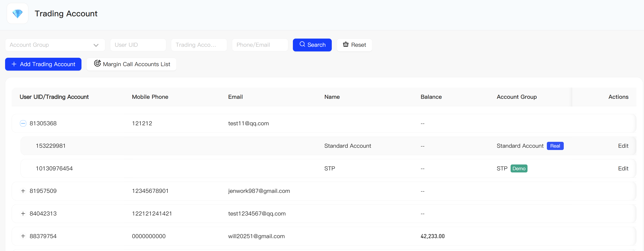
Task: Click the blue diamond logo icon
Action: click(18, 13)
